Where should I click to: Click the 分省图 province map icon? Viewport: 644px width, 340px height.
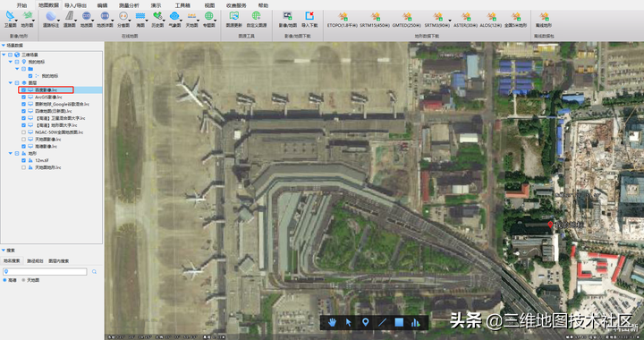(x=123, y=16)
